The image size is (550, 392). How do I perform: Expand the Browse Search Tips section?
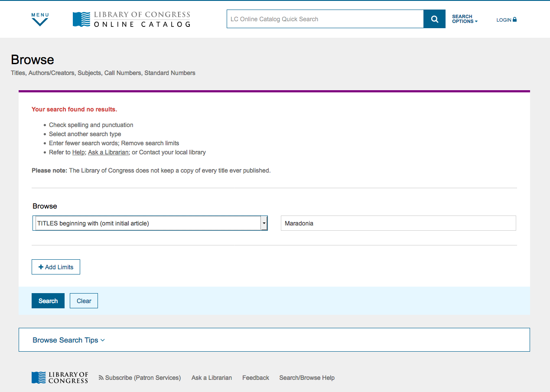pos(68,340)
